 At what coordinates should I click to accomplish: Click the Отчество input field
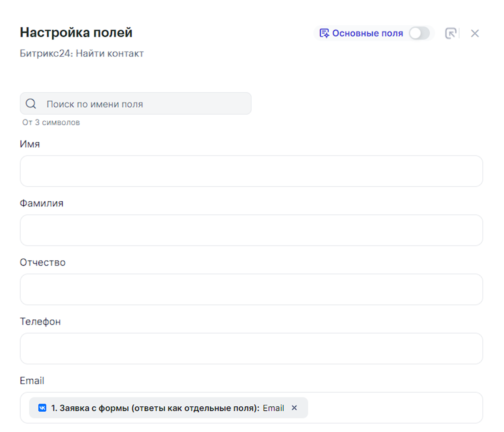[x=251, y=289]
